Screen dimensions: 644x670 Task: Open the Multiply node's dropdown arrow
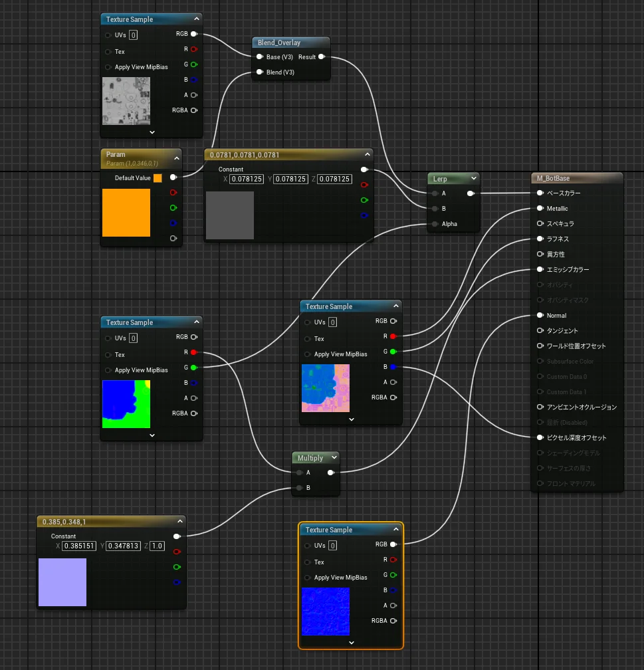tap(334, 458)
